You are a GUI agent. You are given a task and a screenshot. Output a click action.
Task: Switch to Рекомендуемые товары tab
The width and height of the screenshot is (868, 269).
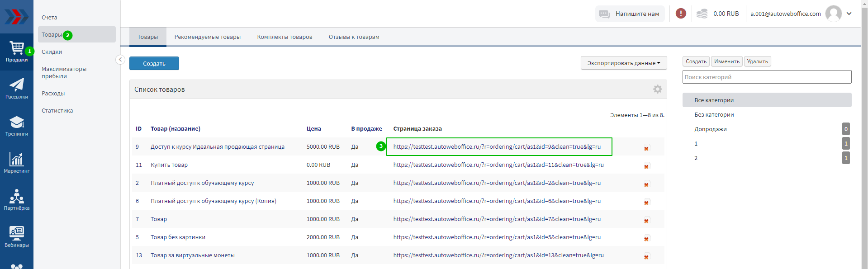point(207,37)
